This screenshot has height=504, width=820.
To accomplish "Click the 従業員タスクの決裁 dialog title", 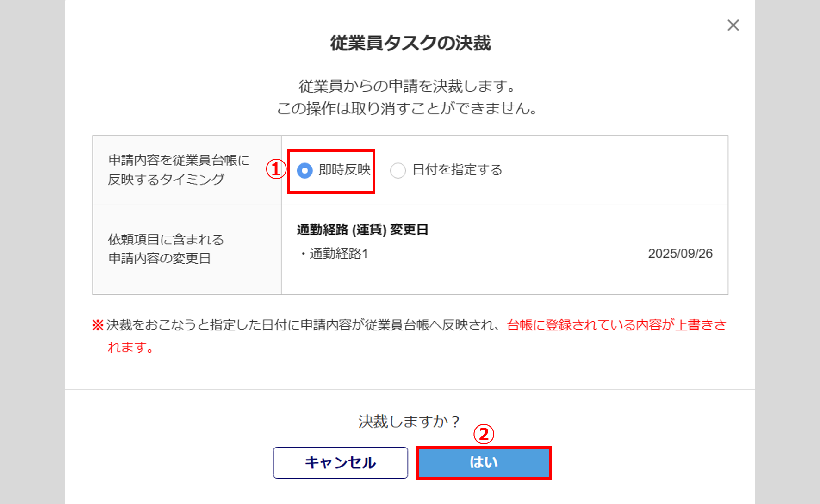I will (410, 43).
